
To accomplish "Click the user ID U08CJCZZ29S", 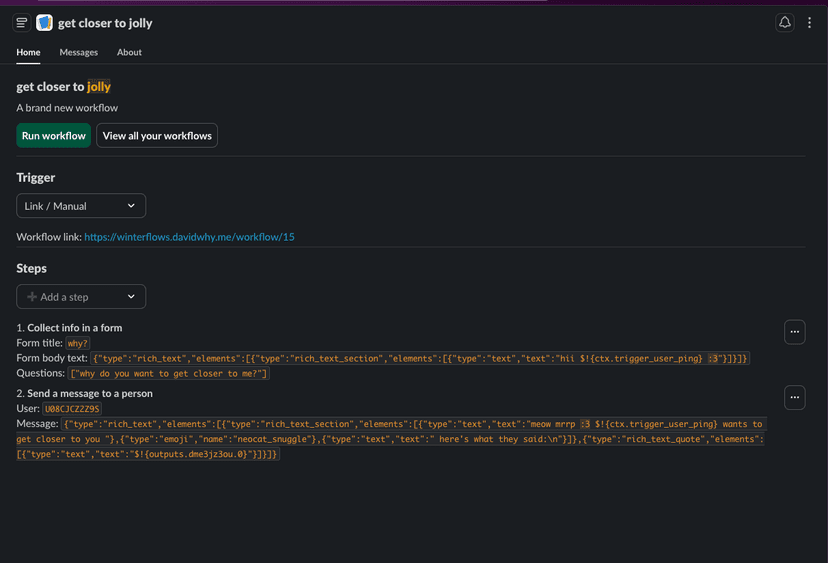I will pyautogui.click(x=72, y=409).
